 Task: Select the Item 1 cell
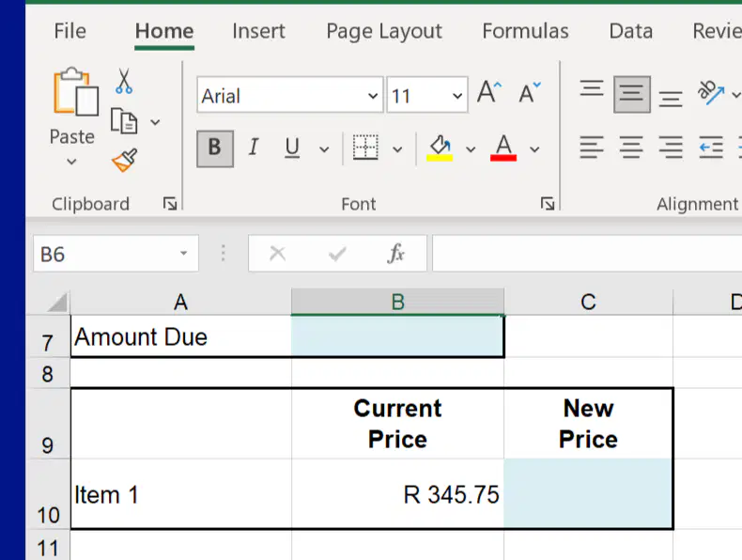pyautogui.click(x=180, y=493)
